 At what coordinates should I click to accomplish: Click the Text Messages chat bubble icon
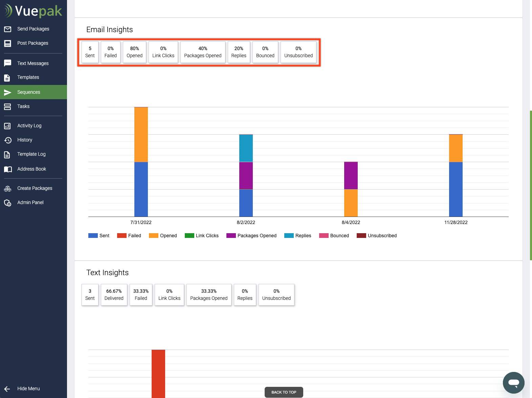point(7,63)
